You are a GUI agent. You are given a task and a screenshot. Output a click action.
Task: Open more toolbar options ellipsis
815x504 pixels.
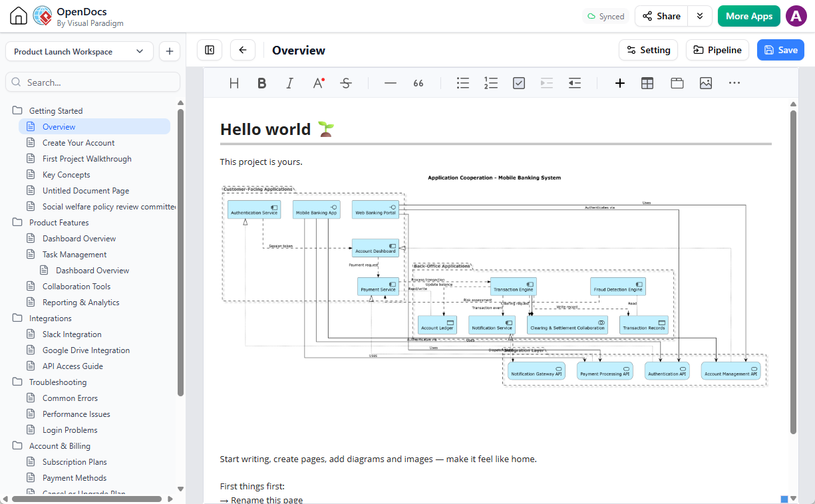[734, 83]
